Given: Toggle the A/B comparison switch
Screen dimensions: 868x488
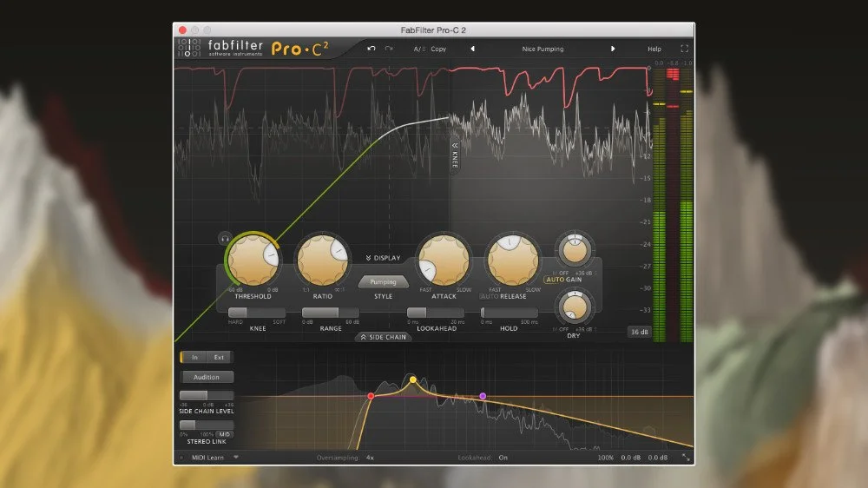Looking at the screenshot, I should (418, 49).
